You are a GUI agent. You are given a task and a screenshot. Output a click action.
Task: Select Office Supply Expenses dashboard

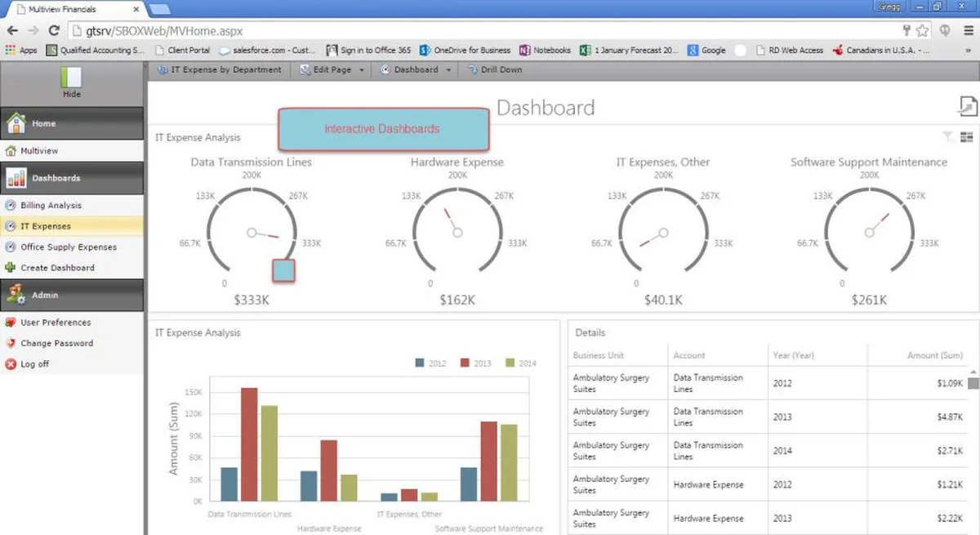(72, 247)
